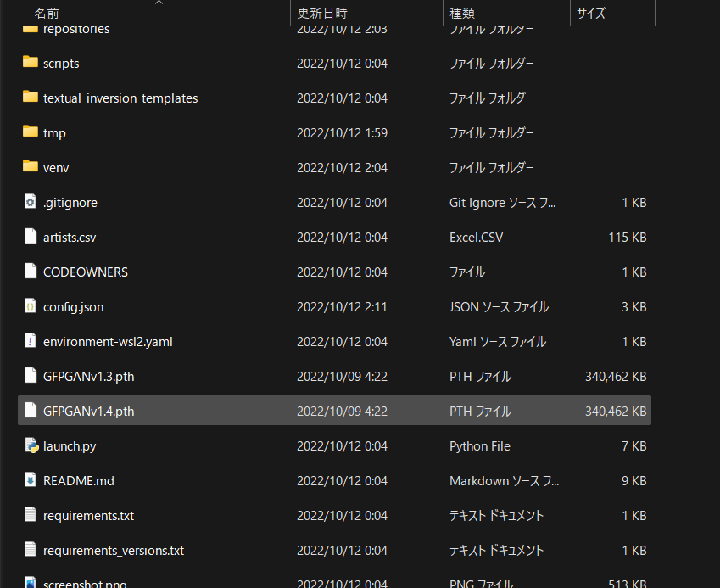Select the tmp folder name
The image size is (720, 588).
pyautogui.click(x=54, y=133)
